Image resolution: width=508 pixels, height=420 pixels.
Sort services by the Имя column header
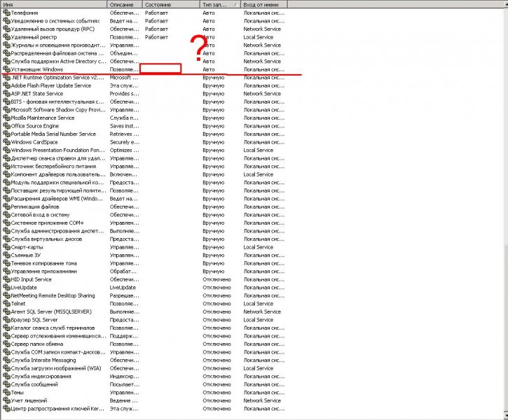click(x=53, y=4)
